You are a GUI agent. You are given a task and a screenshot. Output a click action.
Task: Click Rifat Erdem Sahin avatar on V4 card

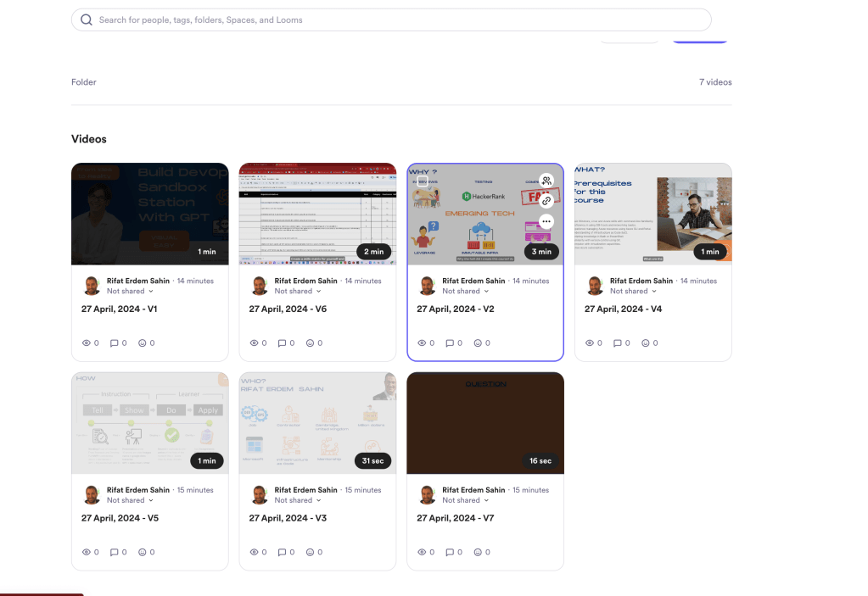[x=595, y=286]
